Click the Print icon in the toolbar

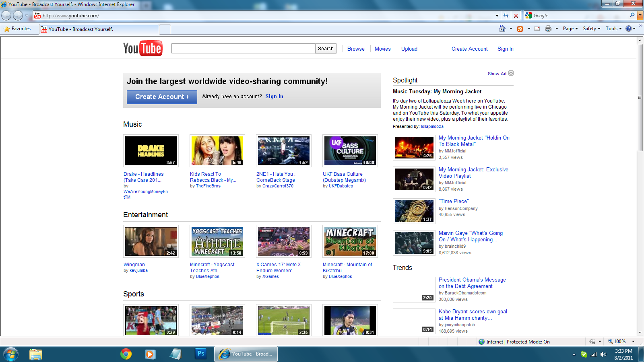[548, 29]
